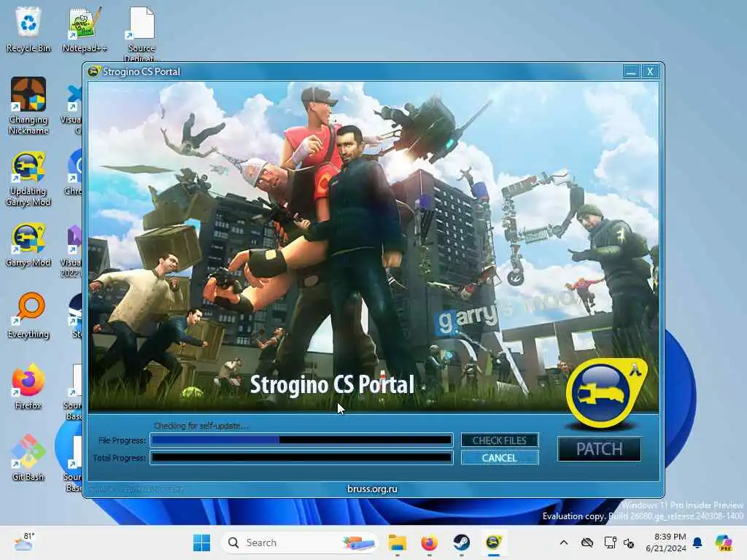747x560 pixels.
Task: Launch Firefox from the desktop icon
Action: click(28, 386)
